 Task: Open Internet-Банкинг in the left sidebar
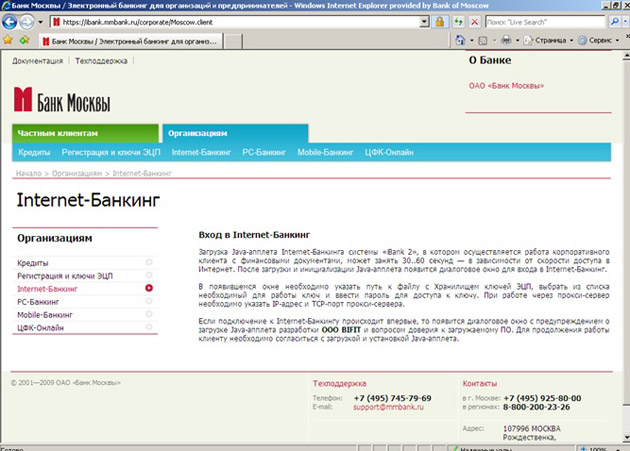click(47, 289)
